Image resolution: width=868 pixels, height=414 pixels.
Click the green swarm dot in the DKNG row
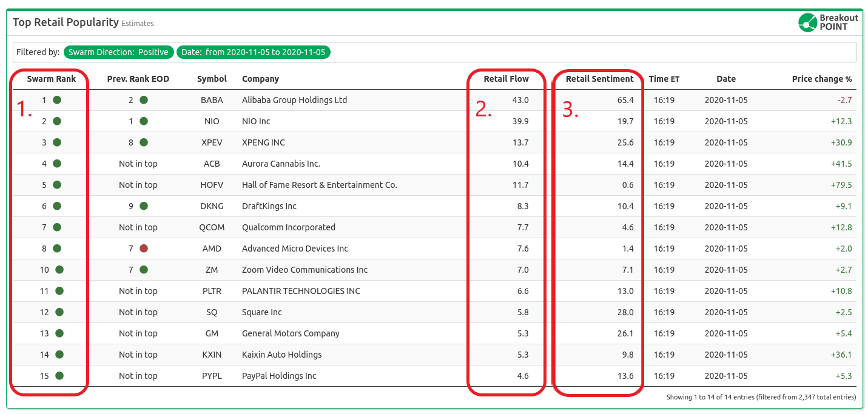[x=56, y=206]
